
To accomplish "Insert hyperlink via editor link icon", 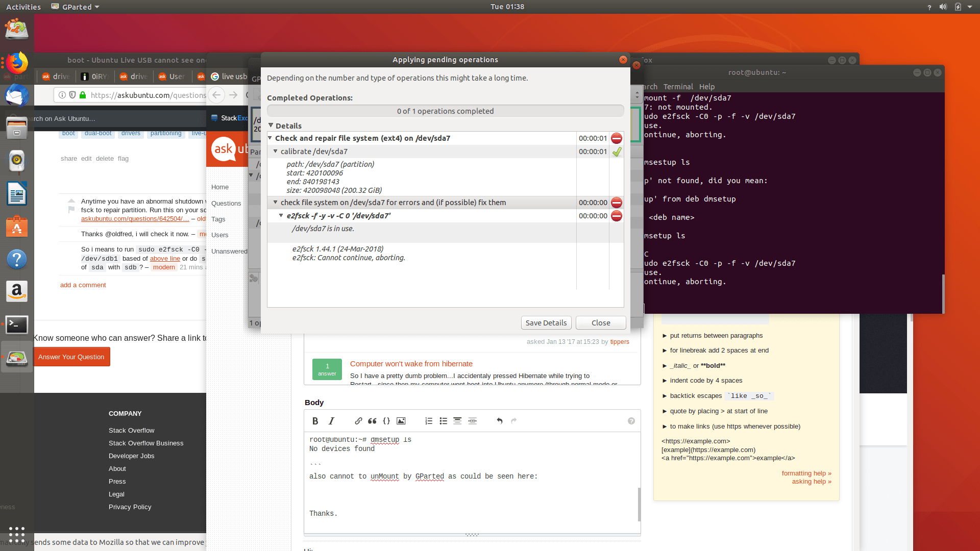I will (x=358, y=421).
